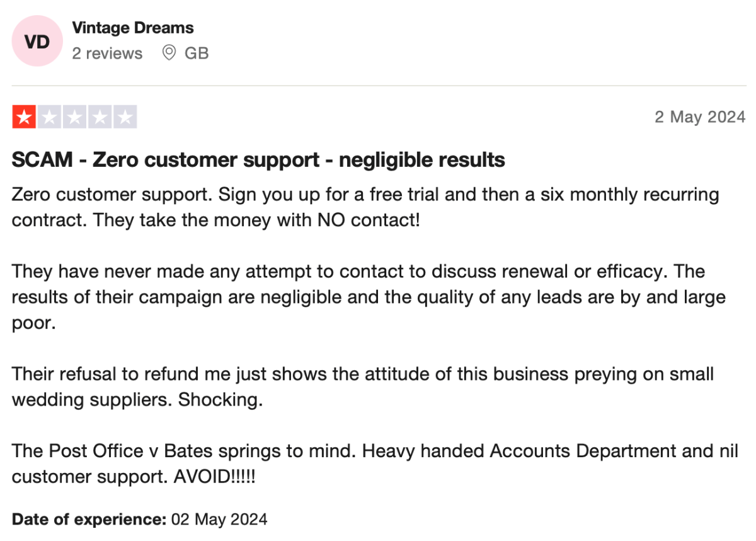Click the fourth grey rating star
The height and width of the screenshot is (541, 756).
click(100, 118)
